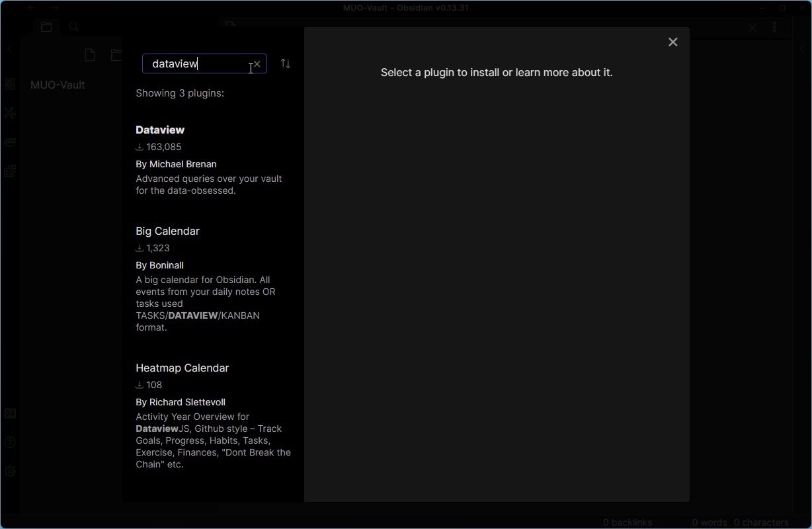The width and height of the screenshot is (812, 529).
Task: Select the Dataview plugin title
Action: tap(160, 130)
